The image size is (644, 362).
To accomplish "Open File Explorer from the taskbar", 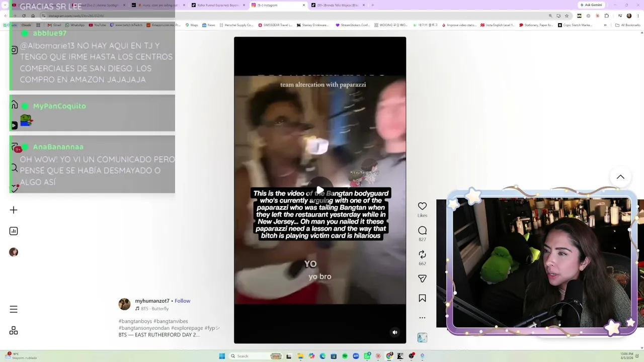I will [x=300, y=356].
